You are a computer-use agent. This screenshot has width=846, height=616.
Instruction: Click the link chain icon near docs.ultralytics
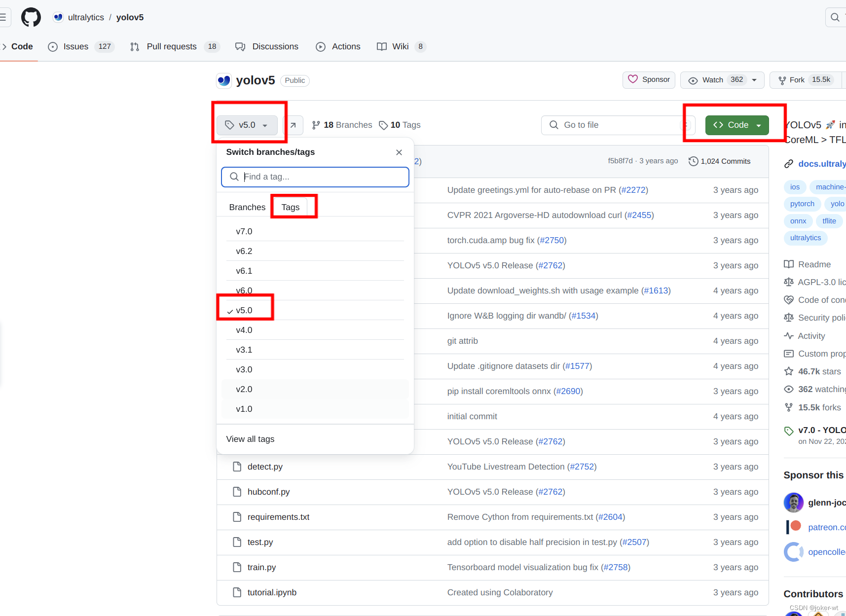click(789, 164)
